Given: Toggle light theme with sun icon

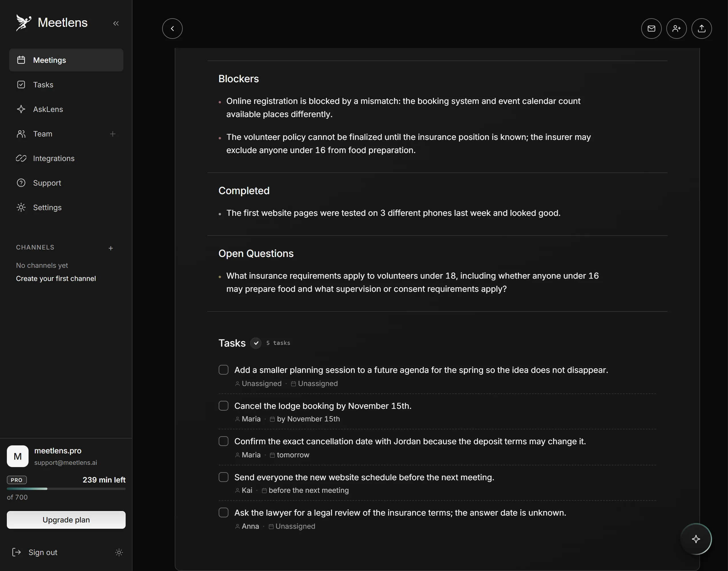Looking at the screenshot, I should pyautogui.click(x=119, y=552).
